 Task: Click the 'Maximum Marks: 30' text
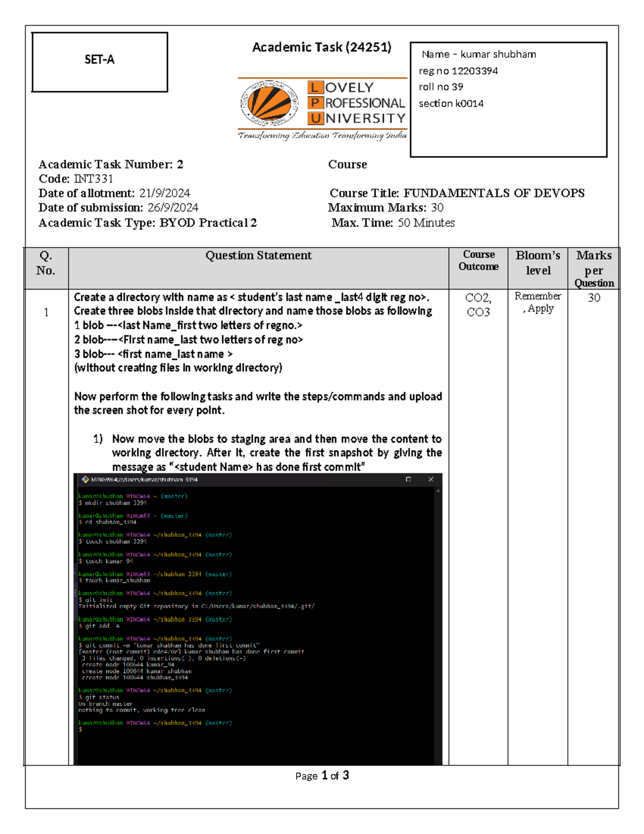coord(386,208)
